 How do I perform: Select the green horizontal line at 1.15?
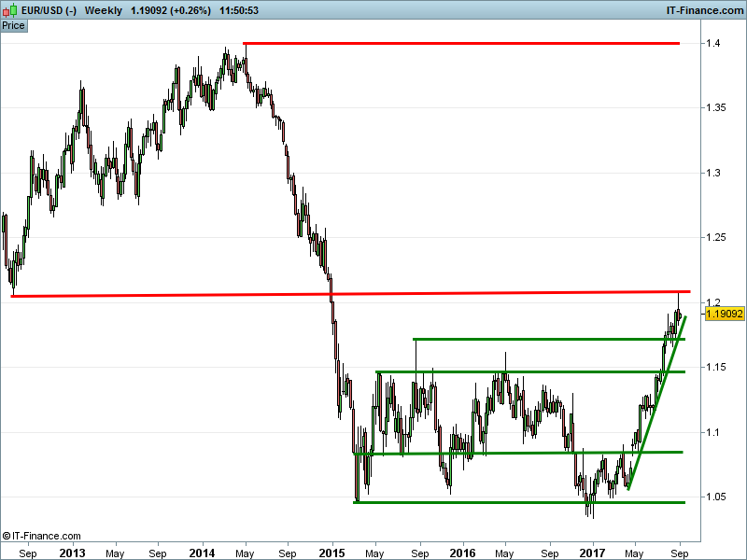pos(530,371)
